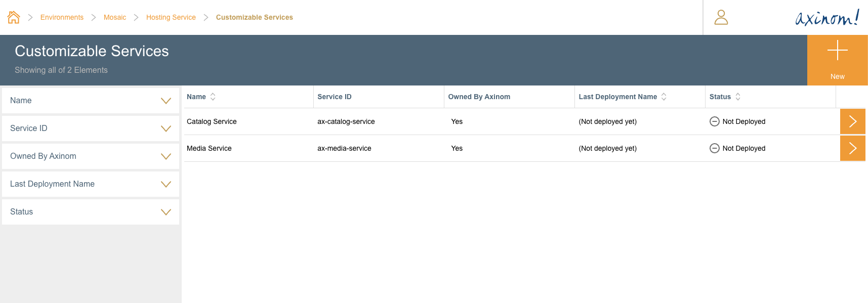Viewport: 868px width, 303px height.
Task: Select the ax-media-service row cell
Action: (344, 148)
